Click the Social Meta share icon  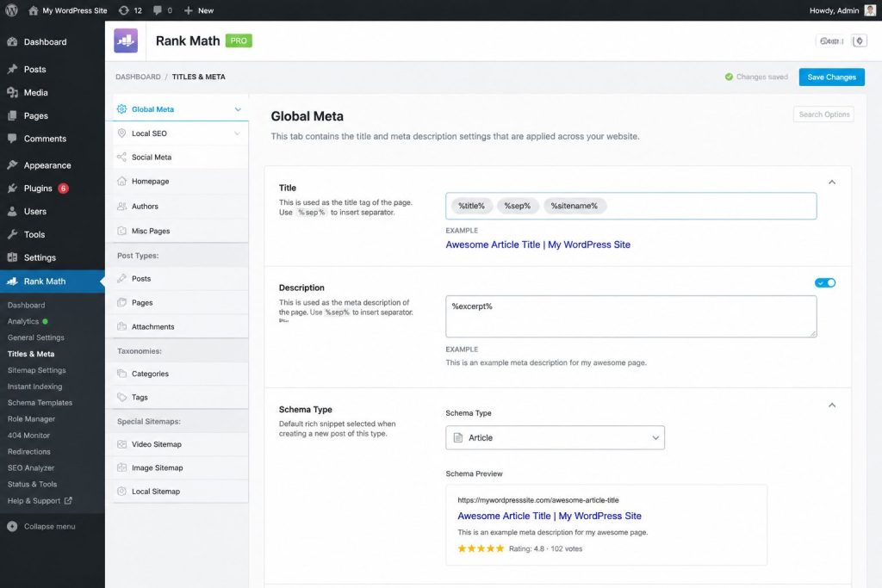tap(121, 157)
